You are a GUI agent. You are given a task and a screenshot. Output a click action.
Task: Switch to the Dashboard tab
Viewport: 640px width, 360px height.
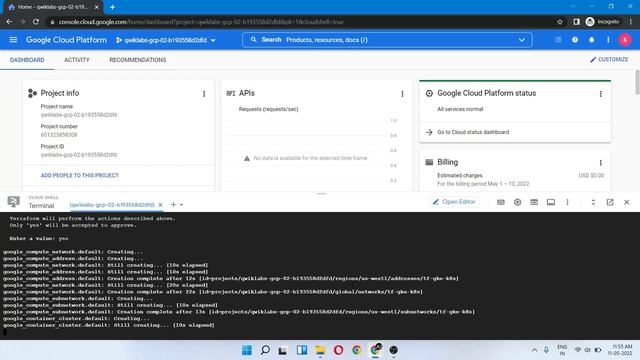coord(27,60)
